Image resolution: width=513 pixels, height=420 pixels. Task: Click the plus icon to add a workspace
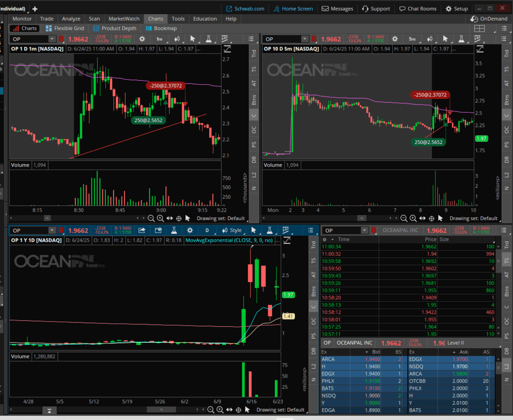[35, 9]
